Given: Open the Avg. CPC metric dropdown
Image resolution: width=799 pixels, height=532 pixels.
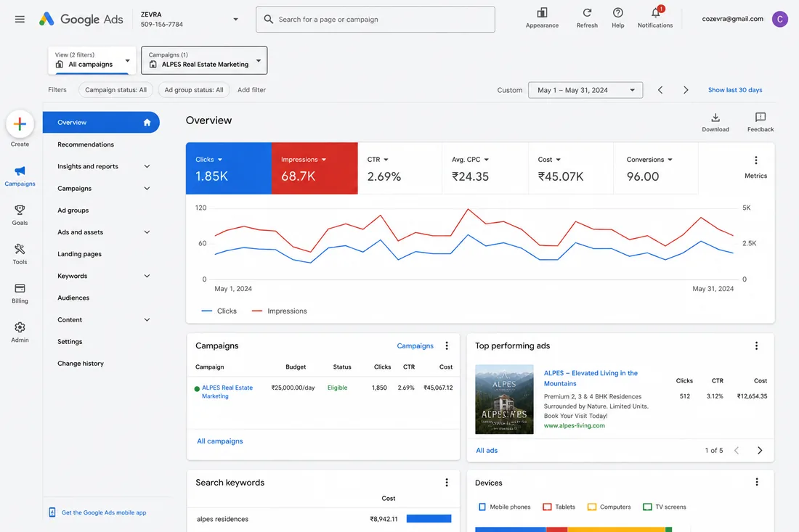Looking at the screenshot, I should click(486, 160).
